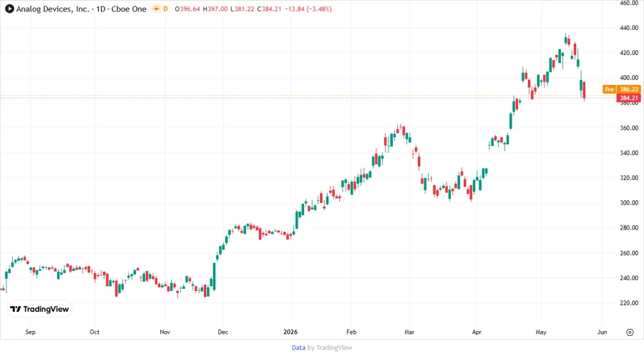
Task: Open the 'by TradingView' link
Action: click(330, 348)
